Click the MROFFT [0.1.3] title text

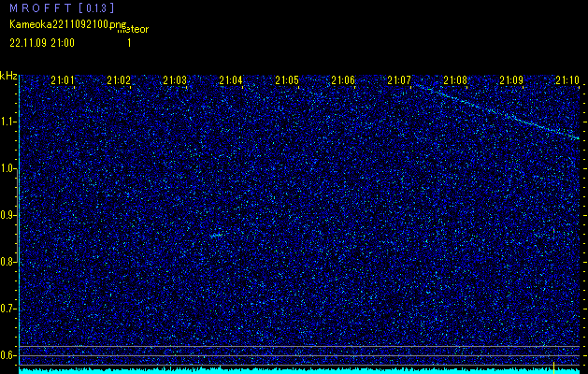(62, 7)
